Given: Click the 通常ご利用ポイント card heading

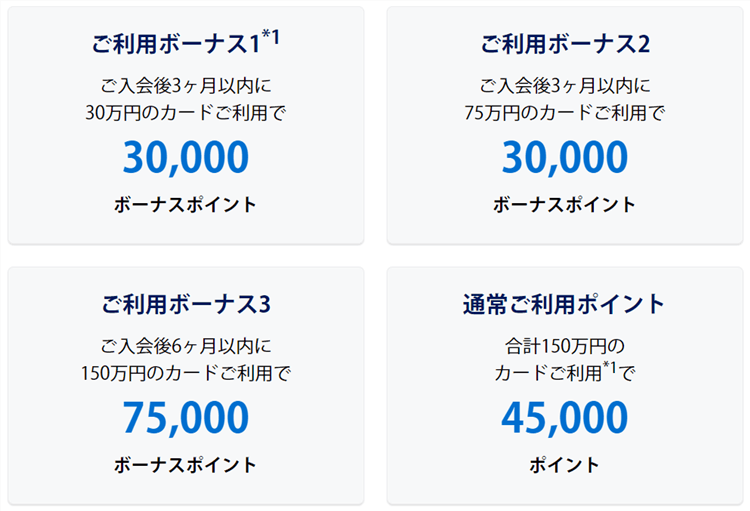Looking at the screenshot, I should (x=565, y=304).
